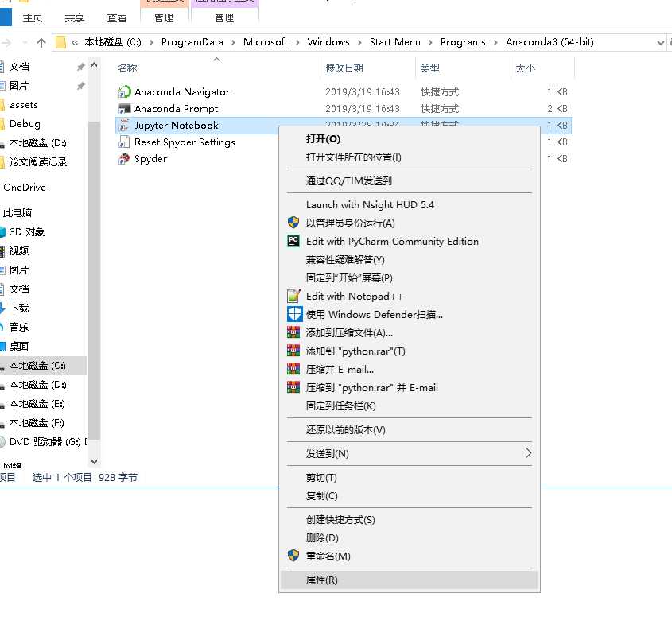This screenshot has height=636, width=672.
Task: Click WinRAR icon beside 添加到压缩文件(A)
Action: tap(293, 332)
